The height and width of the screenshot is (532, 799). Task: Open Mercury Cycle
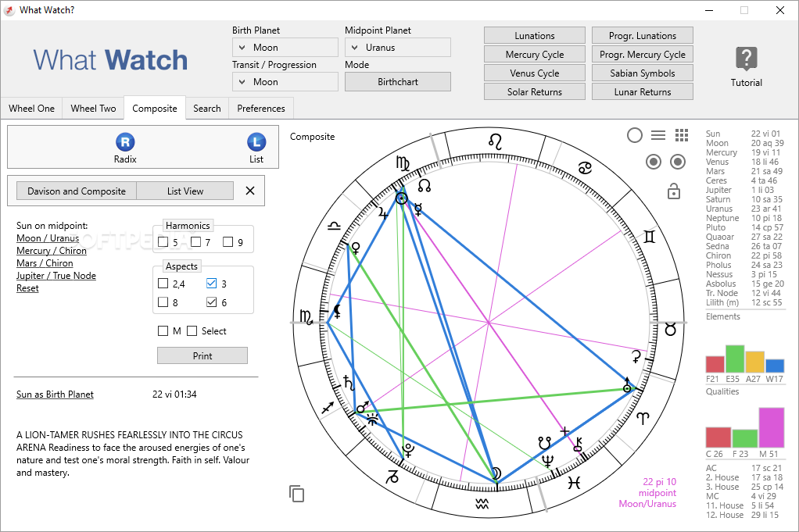[x=535, y=55]
